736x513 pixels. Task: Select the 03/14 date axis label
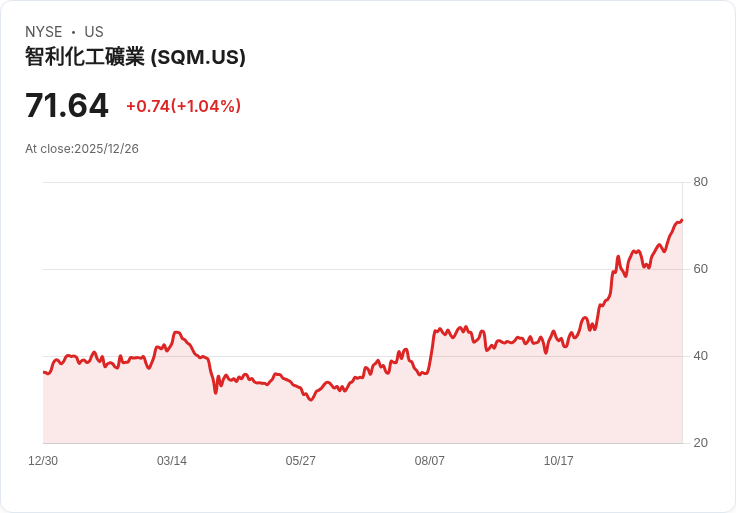(172, 461)
